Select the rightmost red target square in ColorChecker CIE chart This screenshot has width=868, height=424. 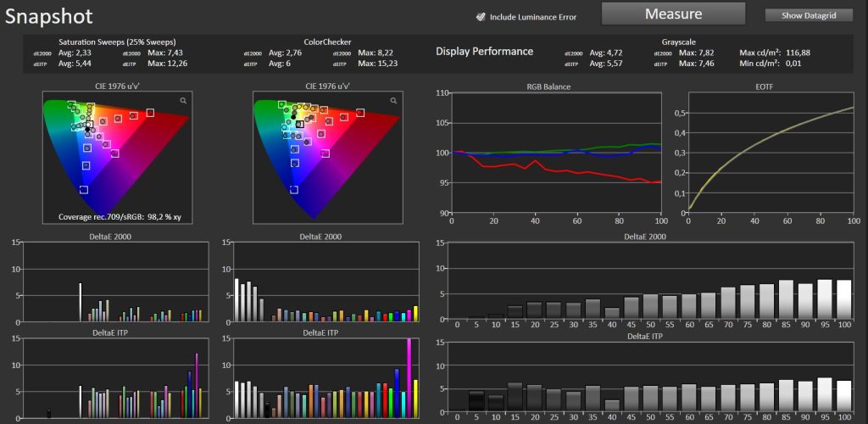359,112
